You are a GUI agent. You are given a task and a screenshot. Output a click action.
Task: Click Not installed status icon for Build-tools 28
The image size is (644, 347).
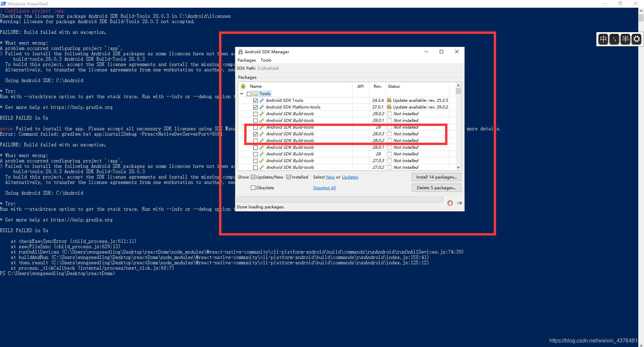click(x=389, y=154)
